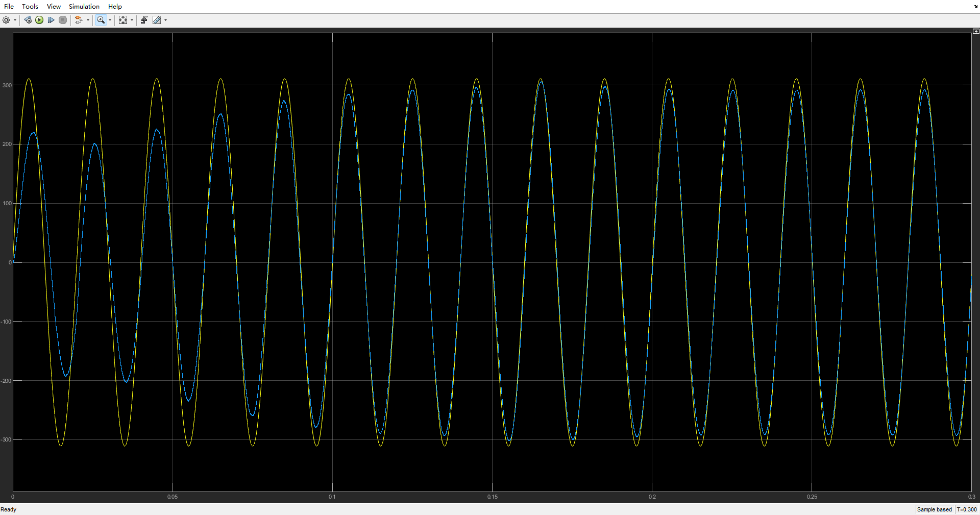
Task: Open the Simulation menu
Action: click(x=84, y=6)
